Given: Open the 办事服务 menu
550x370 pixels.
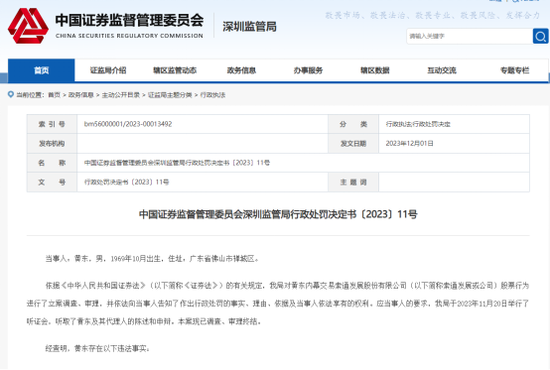Looking at the screenshot, I should [x=308, y=70].
